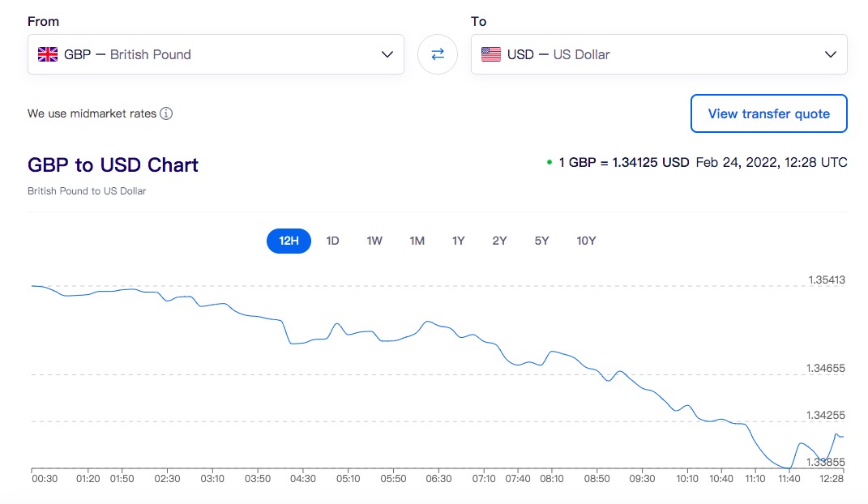Show the 1M chart range
This screenshot has height=504, width=868.
pos(417,241)
